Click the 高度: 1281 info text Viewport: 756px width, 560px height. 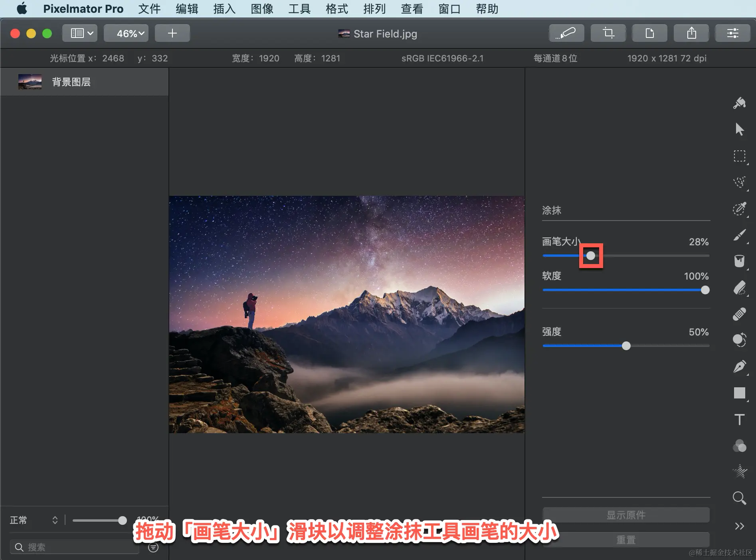point(317,58)
